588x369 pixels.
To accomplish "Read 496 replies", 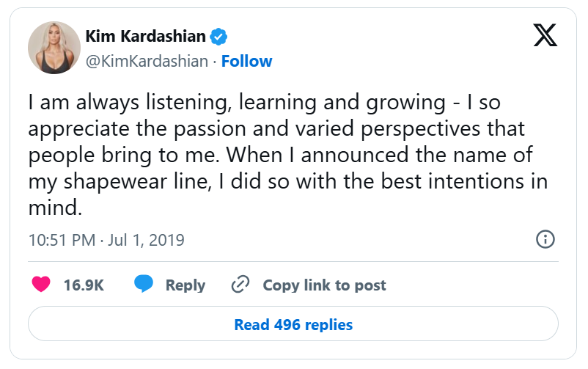I will [293, 324].
